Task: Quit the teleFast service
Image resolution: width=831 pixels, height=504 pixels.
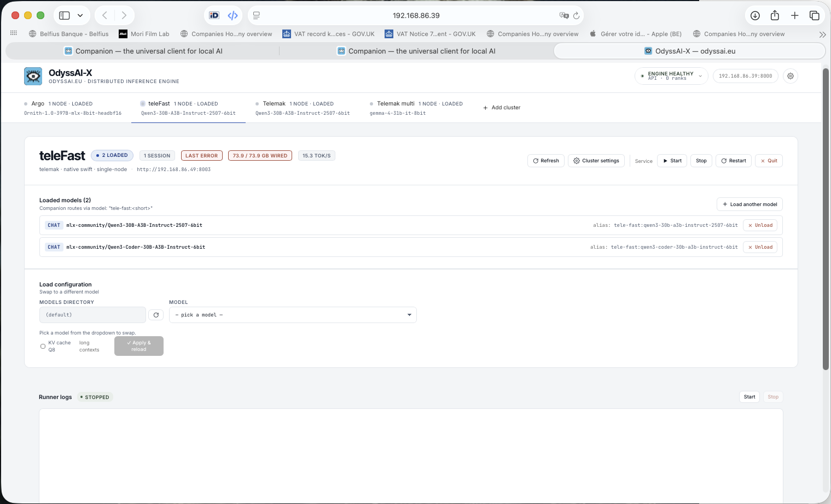Action: point(769,161)
